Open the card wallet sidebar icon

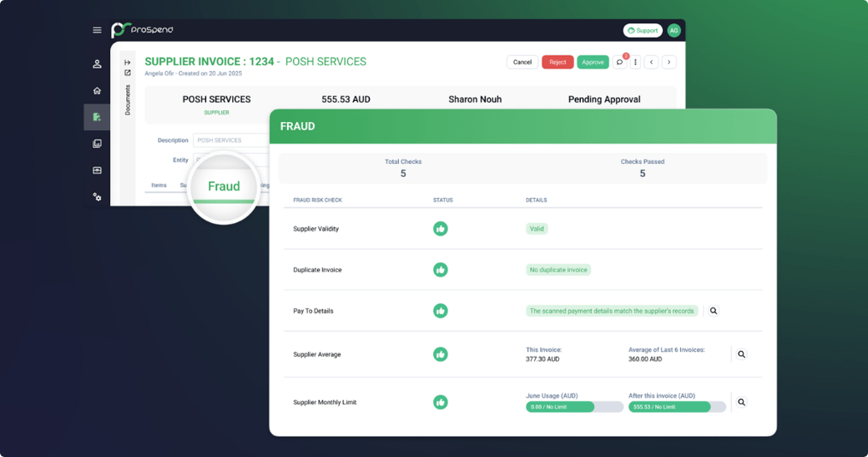coord(97,170)
